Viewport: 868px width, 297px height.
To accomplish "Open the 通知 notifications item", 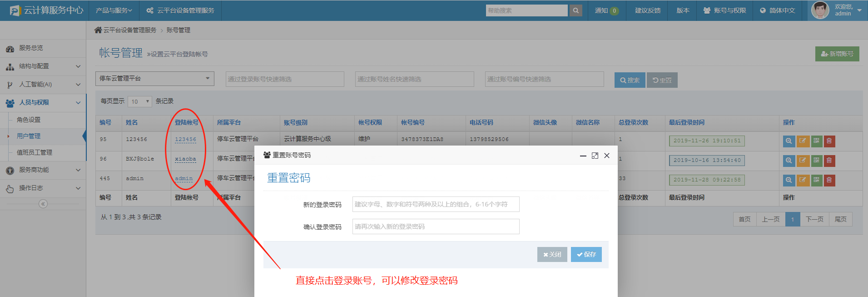I will [607, 10].
